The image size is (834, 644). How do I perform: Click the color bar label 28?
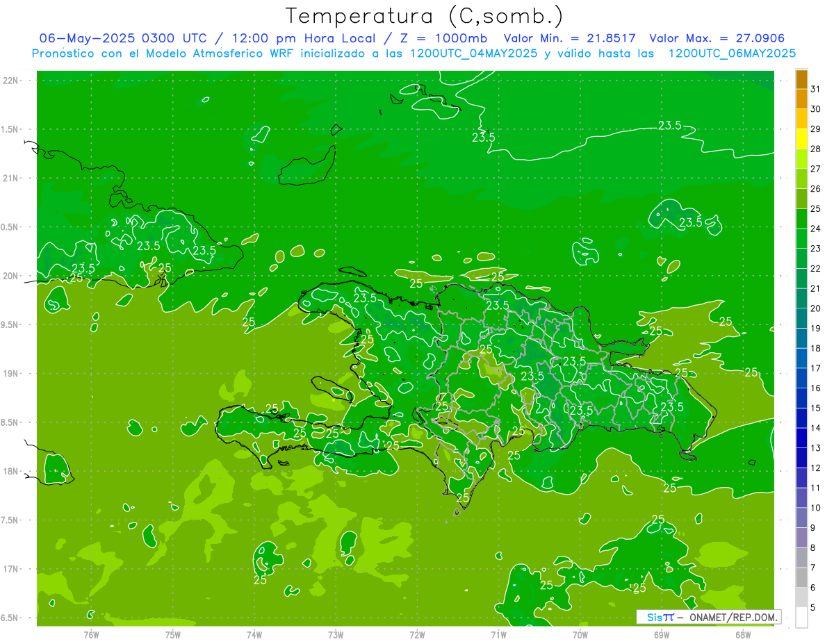(x=816, y=149)
